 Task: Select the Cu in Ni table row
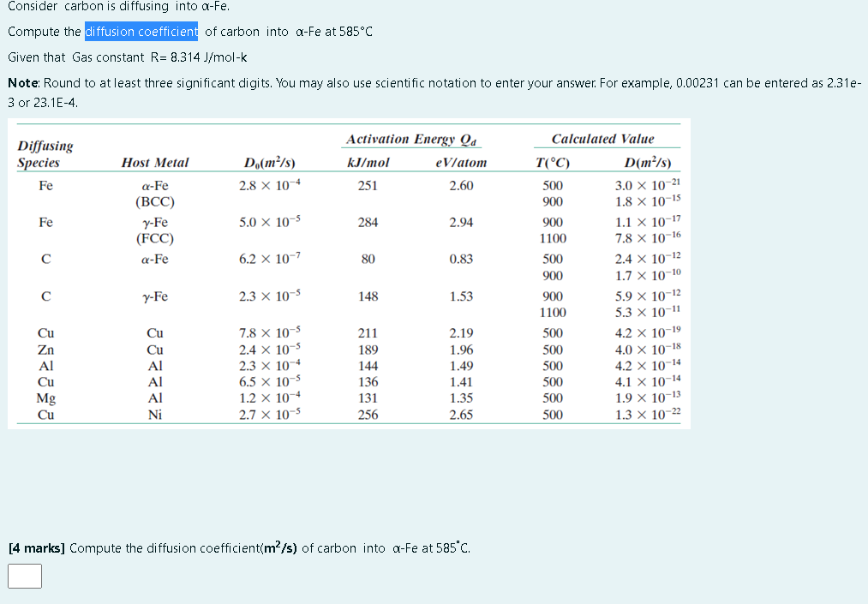click(47, 415)
